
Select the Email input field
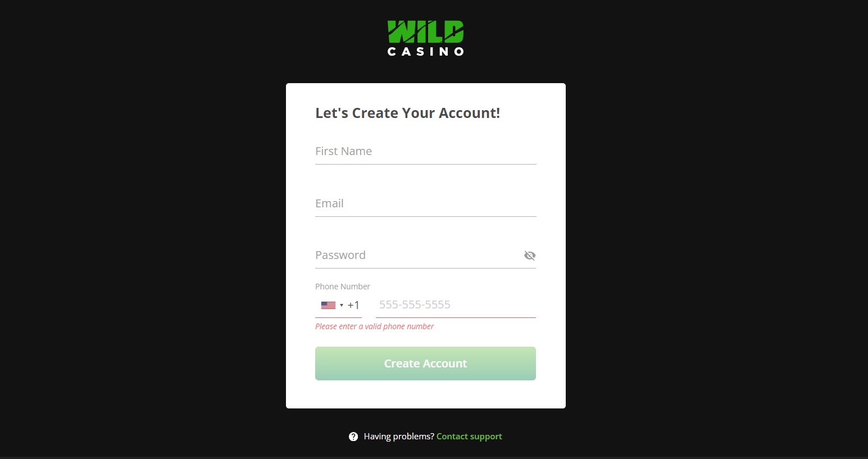[x=425, y=204]
